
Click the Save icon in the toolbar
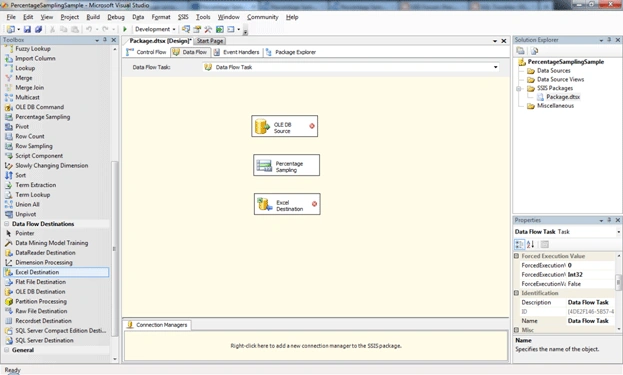coord(27,29)
